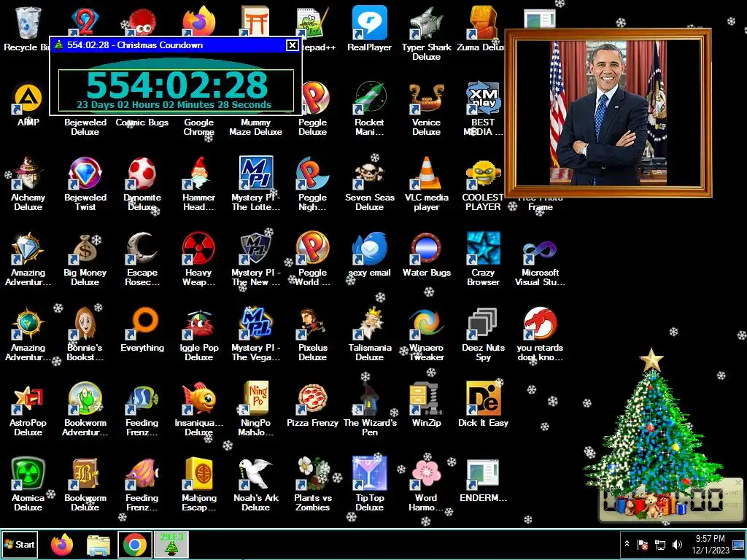Close the Christmas Countdown window
The height and width of the screenshot is (560, 747).
292,45
